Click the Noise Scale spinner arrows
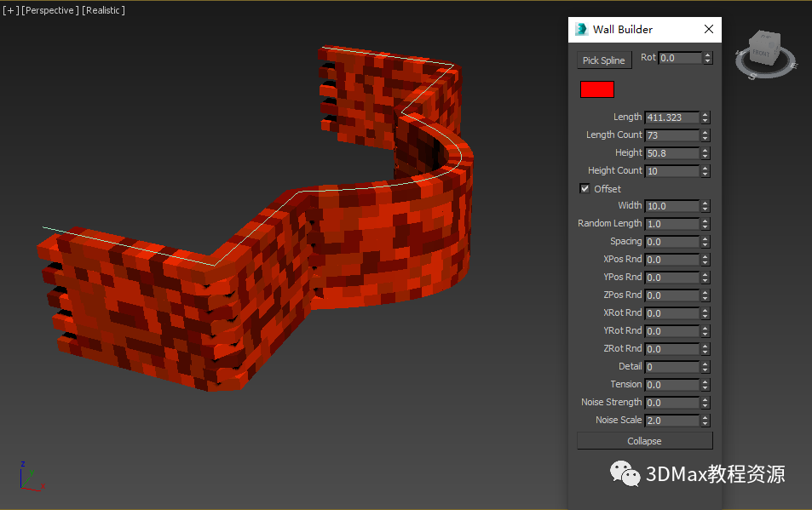The image size is (812, 510). click(x=705, y=421)
